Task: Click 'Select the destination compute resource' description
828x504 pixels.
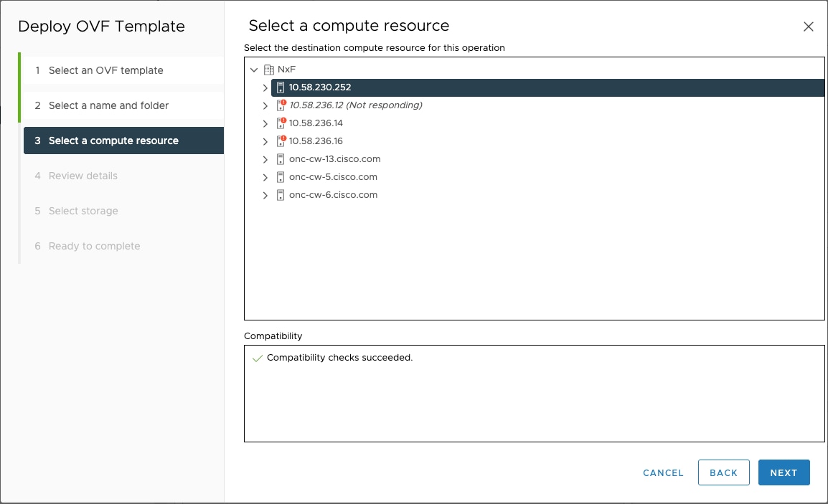Action: 375,48
